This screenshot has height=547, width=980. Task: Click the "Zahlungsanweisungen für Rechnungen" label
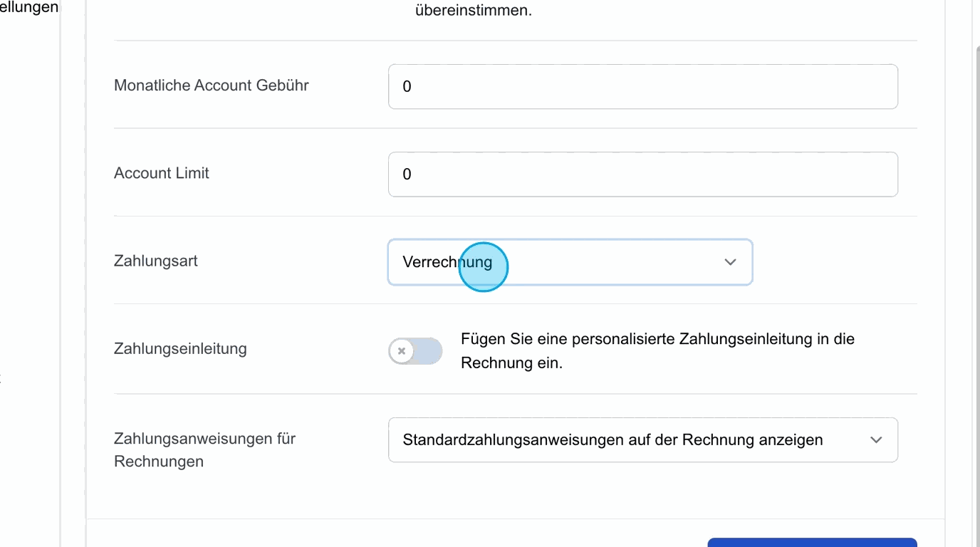[204, 449]
